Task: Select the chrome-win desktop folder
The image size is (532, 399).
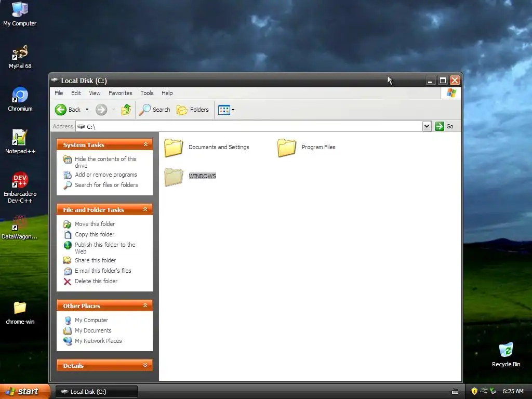Action: pos(20,313)
